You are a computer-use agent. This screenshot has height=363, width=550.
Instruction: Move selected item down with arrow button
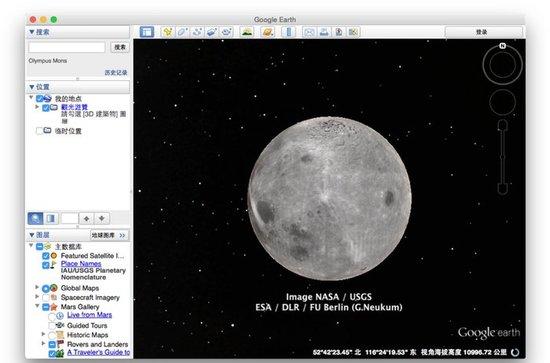point(102,219)
